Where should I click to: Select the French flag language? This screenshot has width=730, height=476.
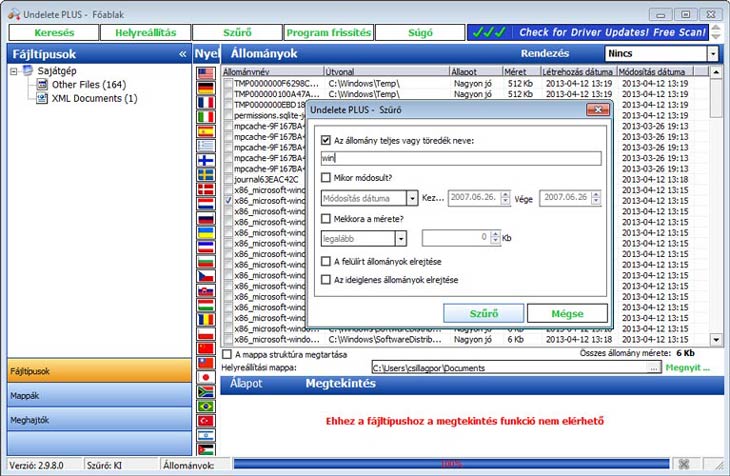[206, 102]
